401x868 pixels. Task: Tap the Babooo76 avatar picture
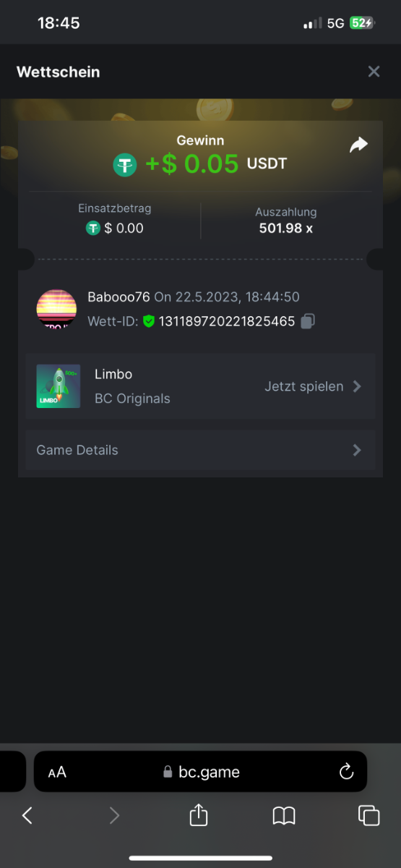click(56, 309)
